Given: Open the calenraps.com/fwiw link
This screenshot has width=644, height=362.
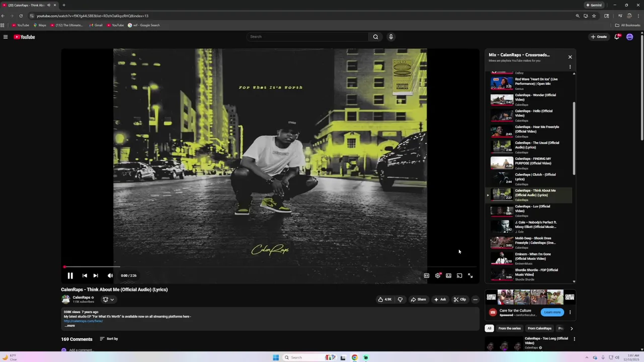Looking at the screenshot, I should click(84, 321).
